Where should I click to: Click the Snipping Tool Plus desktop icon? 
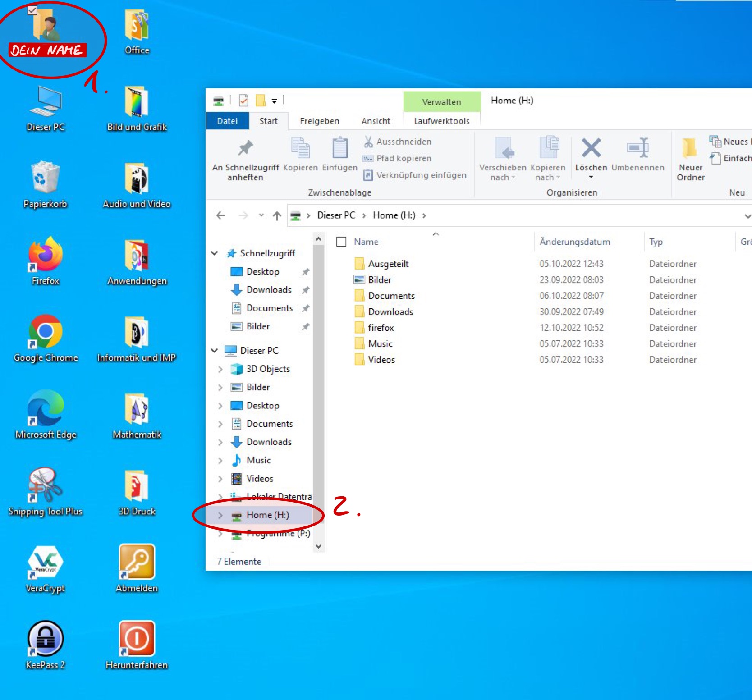(46, 485)
